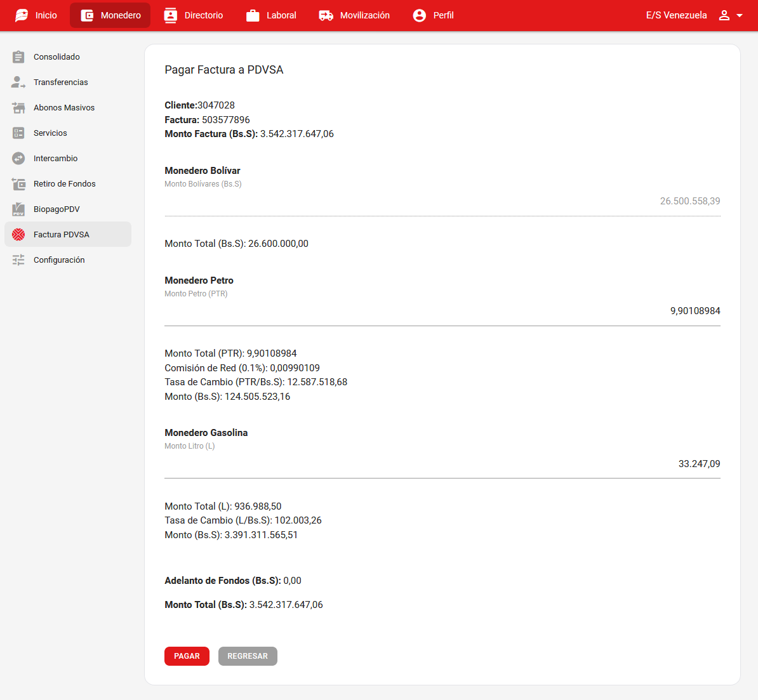Image resolution: width=758 pixels, height=700 pixels.
Task: Click the Directorio contact icon
Action: click(171, 15)
